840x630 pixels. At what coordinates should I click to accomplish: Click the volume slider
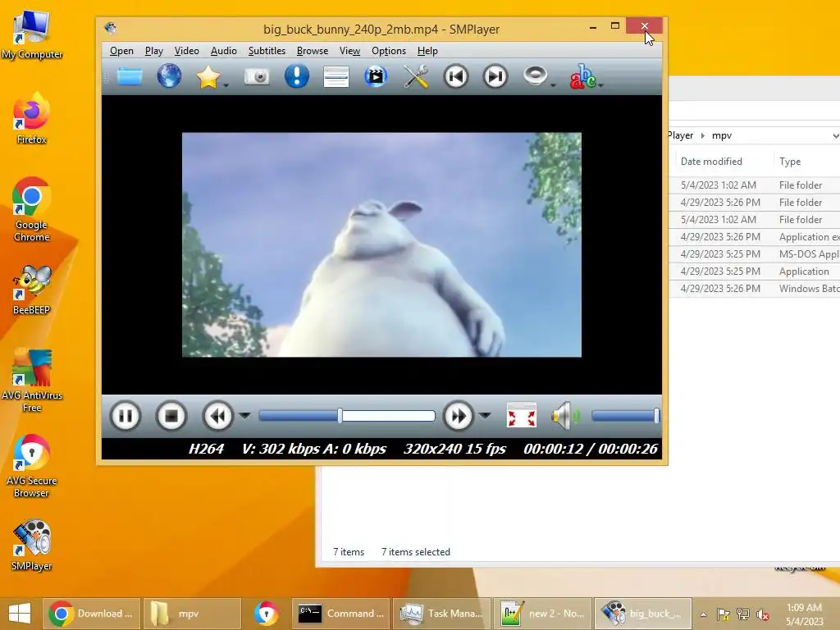coord(625,416)
